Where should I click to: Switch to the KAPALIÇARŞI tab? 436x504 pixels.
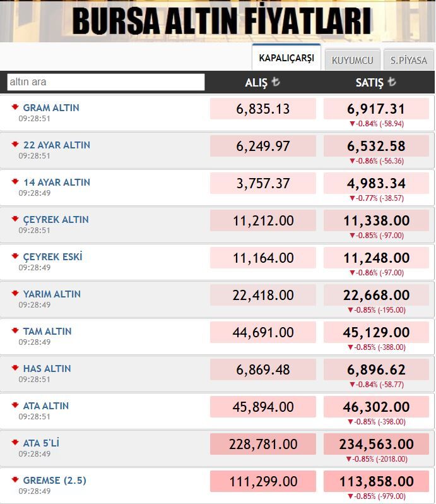pyautogui.click(x=286, y=58)
